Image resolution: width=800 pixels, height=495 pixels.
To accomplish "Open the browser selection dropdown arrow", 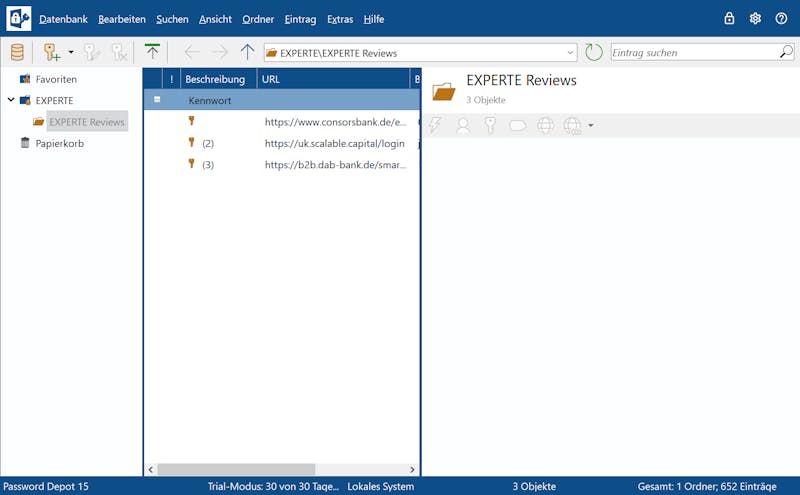I will (591, 126).
